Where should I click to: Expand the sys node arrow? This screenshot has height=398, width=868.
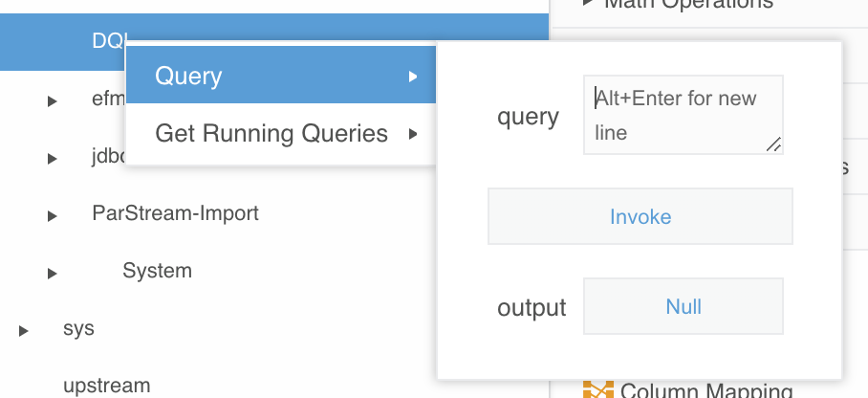(23, 330)
